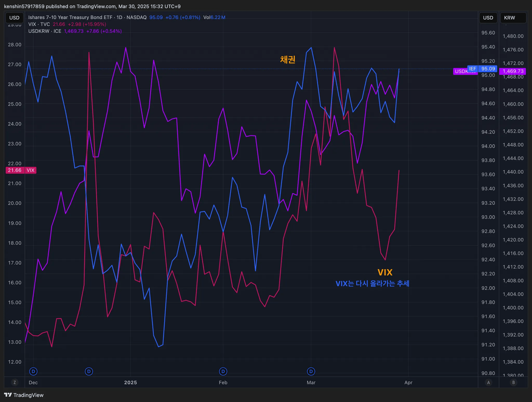The height and width of the screenshot is (402, 532).
Task: Click the Ishares 7-10 Year Treasury legend
Action: (x=87, y=17)
